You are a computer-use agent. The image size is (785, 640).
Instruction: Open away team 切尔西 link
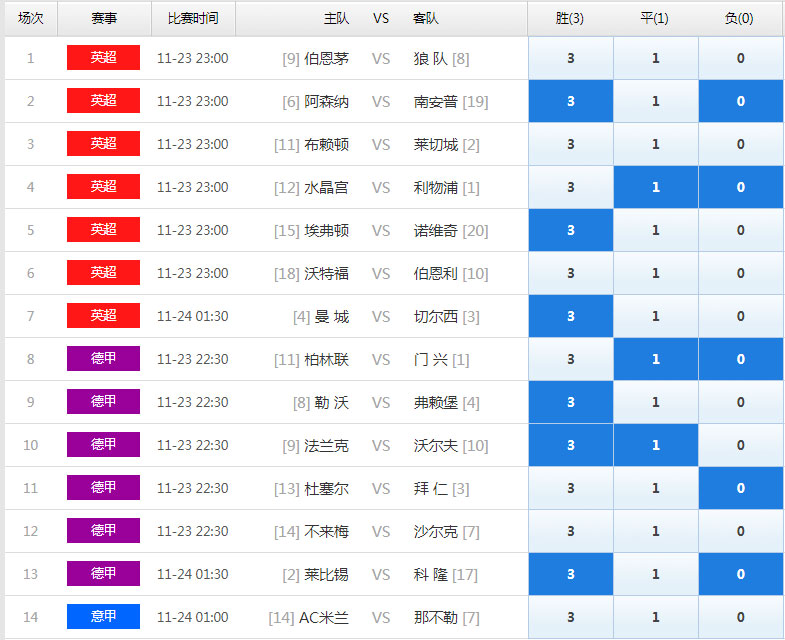(x=436, y=317)
